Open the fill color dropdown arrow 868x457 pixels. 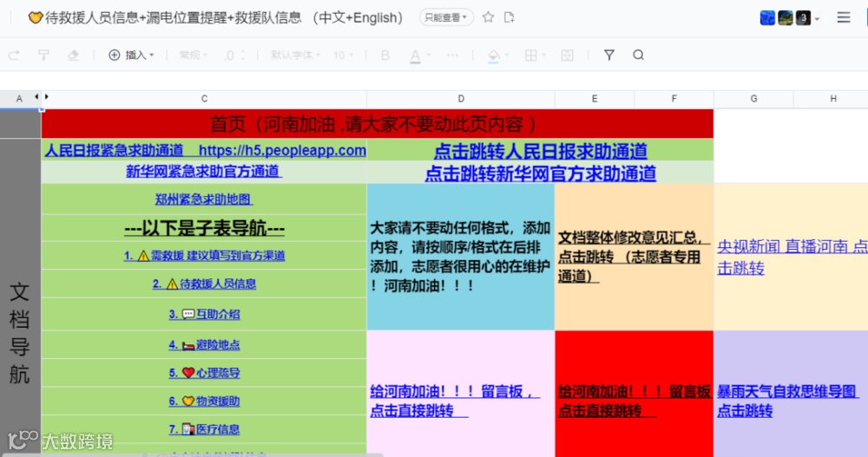point(507,55)
